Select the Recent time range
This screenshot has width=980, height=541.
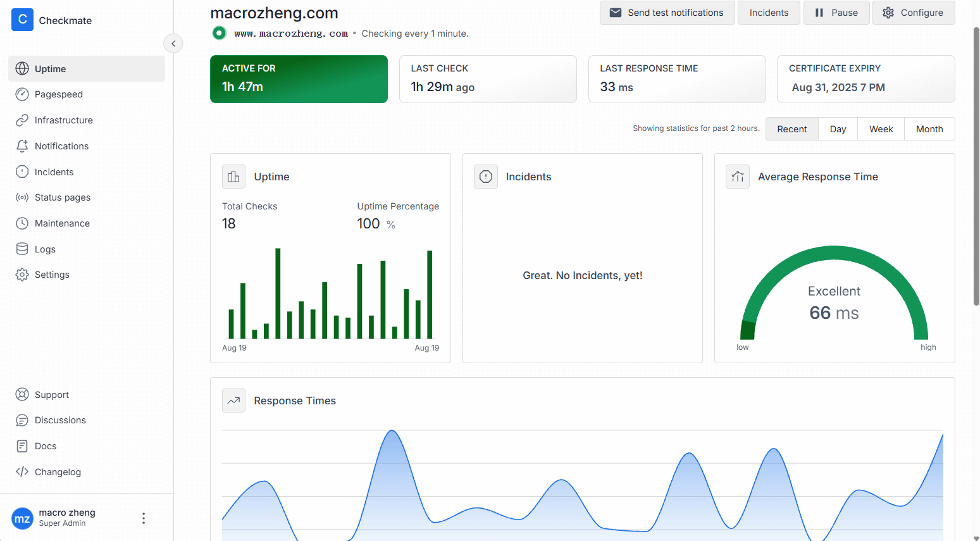coord(791,129)
